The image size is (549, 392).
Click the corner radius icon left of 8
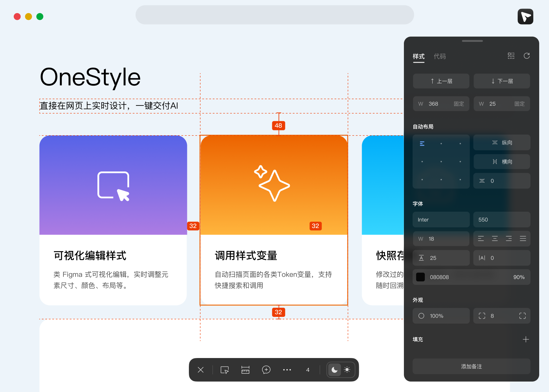click(482, 316)
